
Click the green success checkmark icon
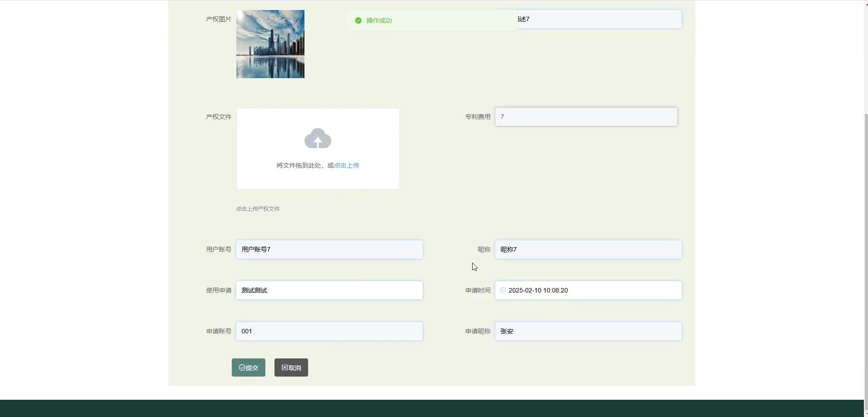pyautogui.click(x=358, y=20)
